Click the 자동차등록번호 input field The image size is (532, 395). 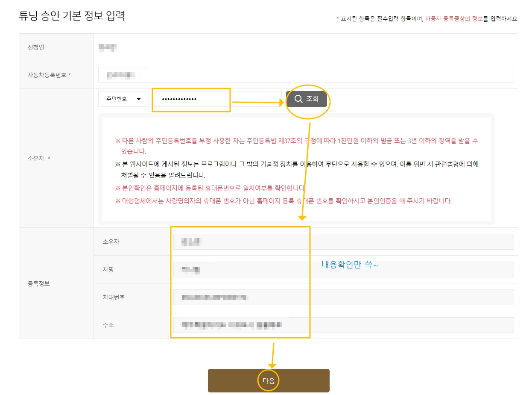[306, 74]
